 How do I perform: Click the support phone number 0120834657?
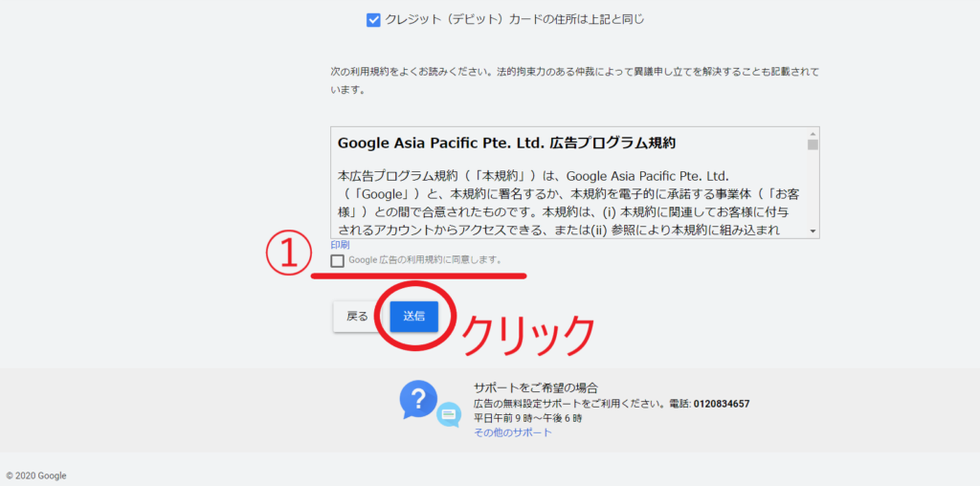[x=722, y=404]
